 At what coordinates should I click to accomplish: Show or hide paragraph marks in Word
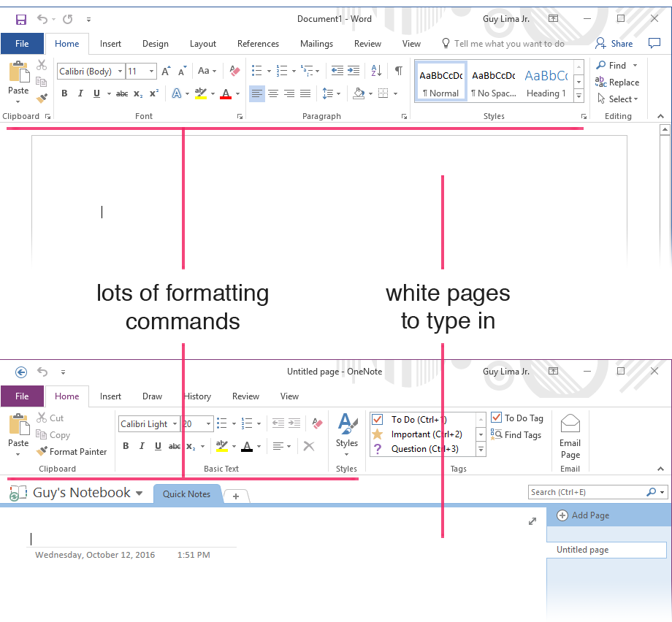[x=398, y=71]
